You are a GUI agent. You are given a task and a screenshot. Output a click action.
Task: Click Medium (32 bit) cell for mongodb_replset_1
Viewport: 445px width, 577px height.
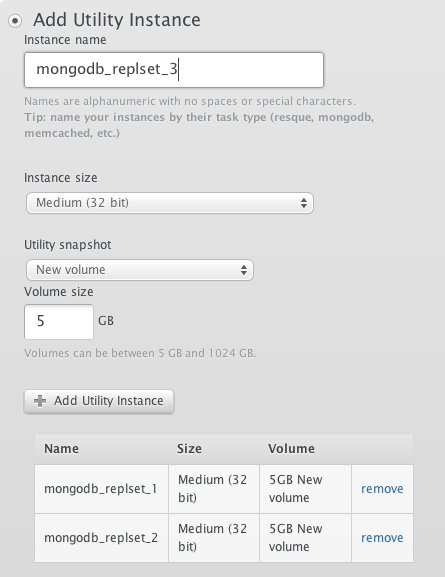click(214, 489)
